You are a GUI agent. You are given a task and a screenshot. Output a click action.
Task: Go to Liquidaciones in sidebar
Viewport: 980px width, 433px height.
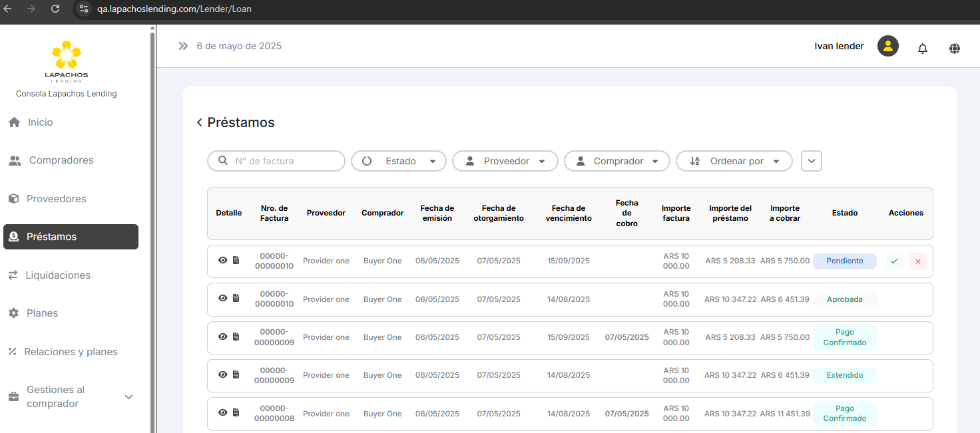pos(58,275)
